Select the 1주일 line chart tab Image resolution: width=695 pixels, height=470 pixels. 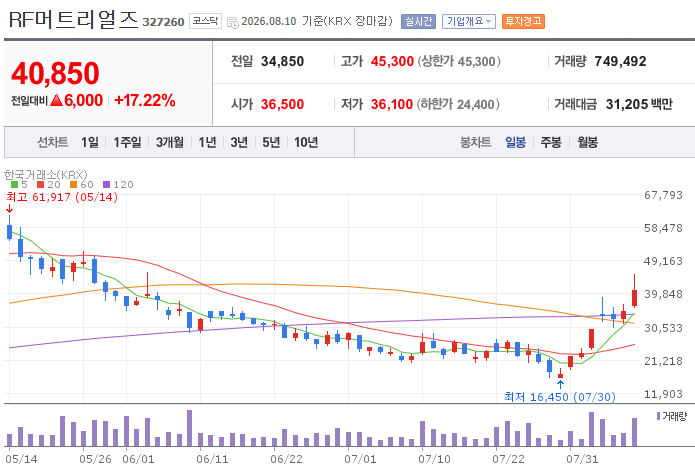[x=127, y=142]
